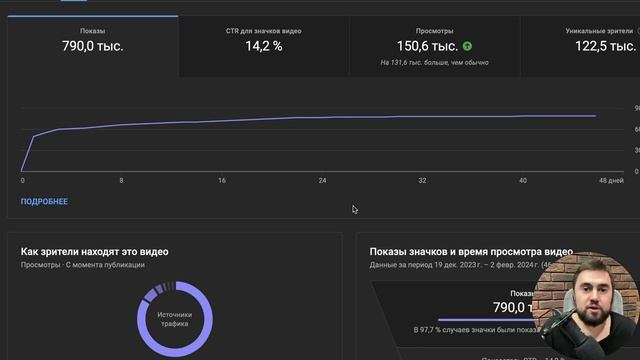Click the webcam overlay of the presenter

(x=586, y=305)
